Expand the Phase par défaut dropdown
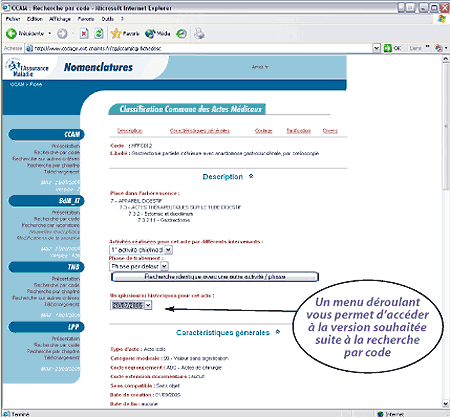 coord(164,266)
